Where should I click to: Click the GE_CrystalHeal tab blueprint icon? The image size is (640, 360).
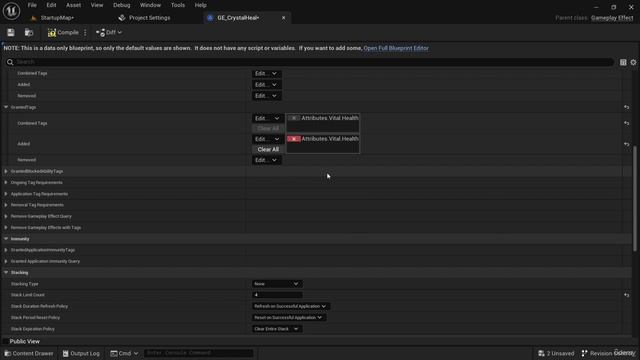210,18
